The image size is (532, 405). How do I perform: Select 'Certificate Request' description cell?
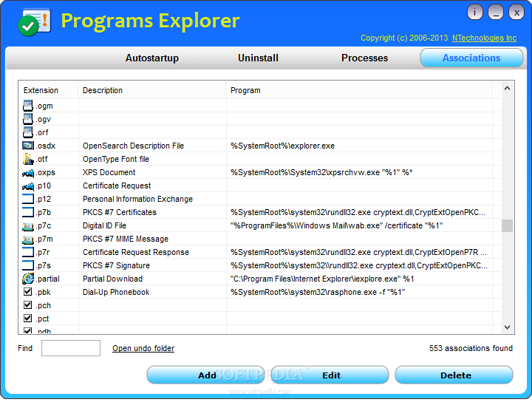point(117,186)
